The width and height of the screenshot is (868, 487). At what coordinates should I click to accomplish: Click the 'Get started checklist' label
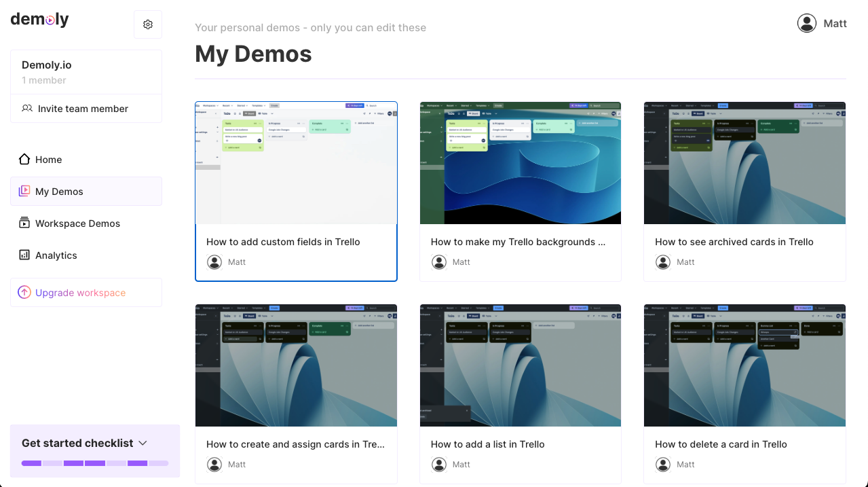(77, 443)
